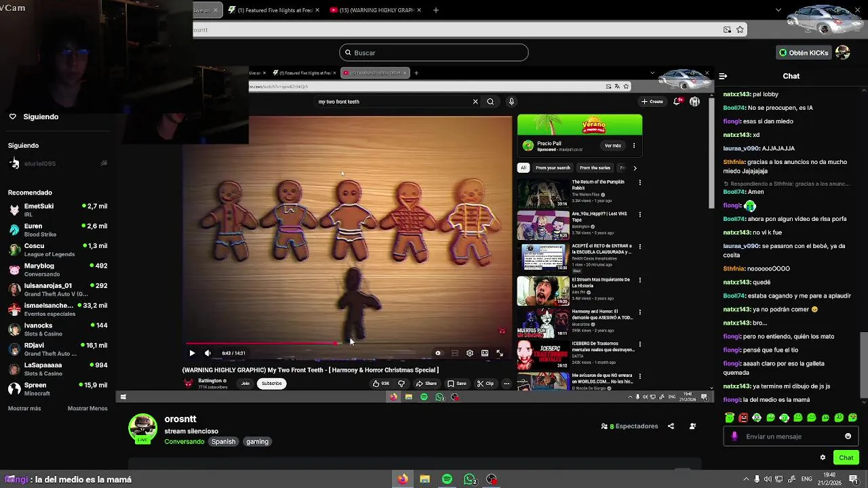Open 'Return of the Pumpkin Rabbit' thumbnail

tap(543, 193)
